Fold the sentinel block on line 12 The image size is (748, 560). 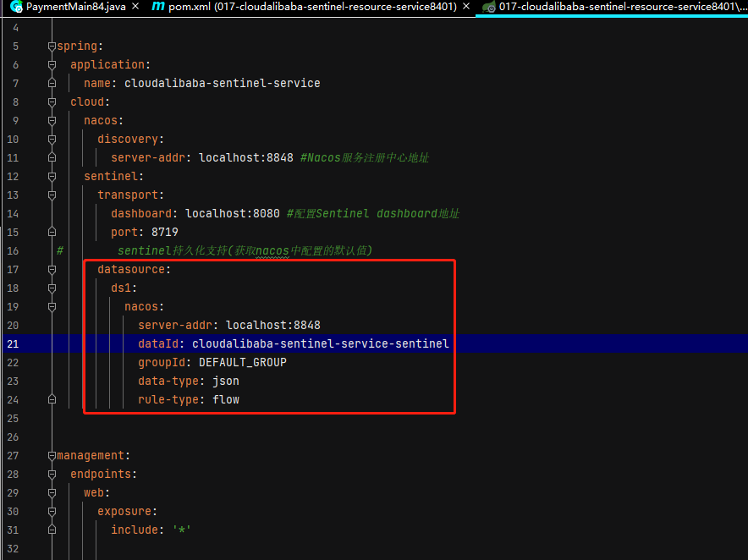(x=52, y=177)
